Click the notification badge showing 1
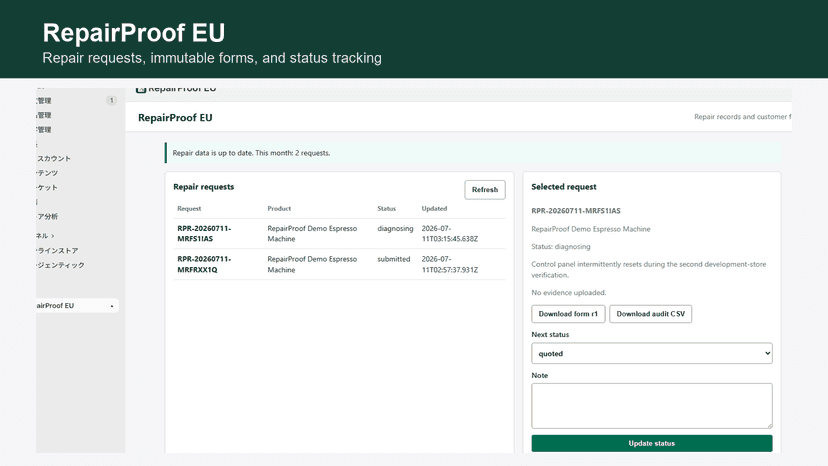 point(111,100)
